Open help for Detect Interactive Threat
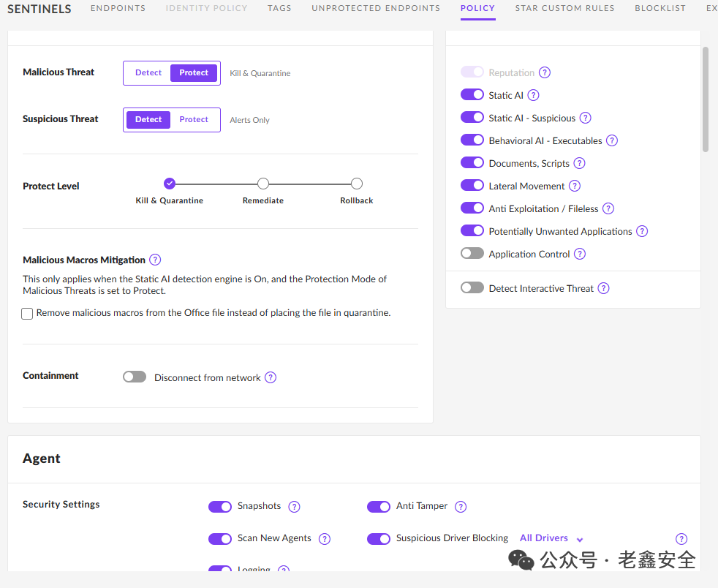This screenshot has width=718, height=588. click(x=603, y=288)
